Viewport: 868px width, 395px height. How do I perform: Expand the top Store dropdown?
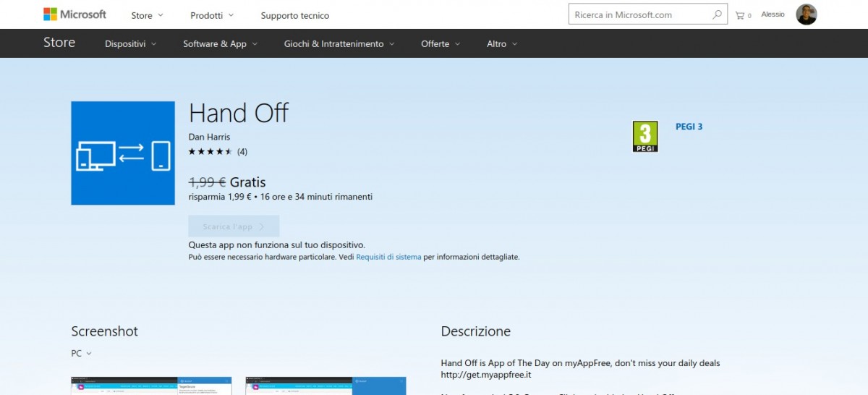pos(148,15)
